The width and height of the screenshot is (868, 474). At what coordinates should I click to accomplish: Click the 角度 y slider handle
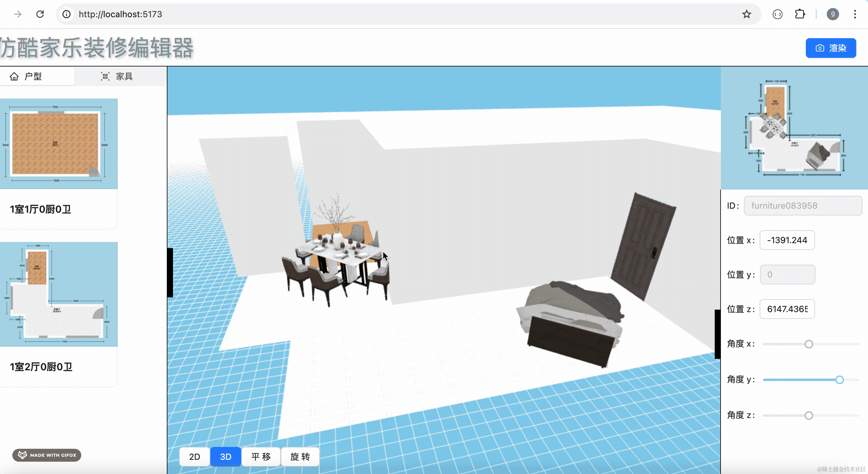[x=839, y=380]
